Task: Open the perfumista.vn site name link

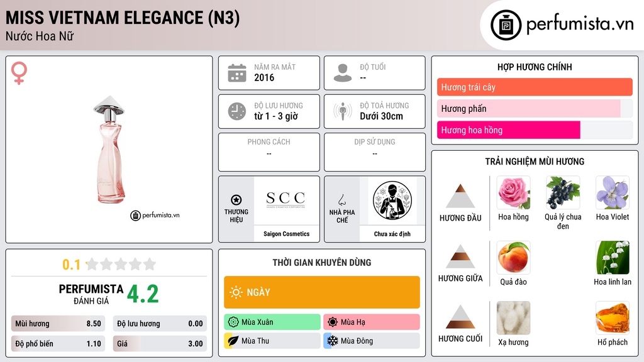Action: [x=580, y=25]
